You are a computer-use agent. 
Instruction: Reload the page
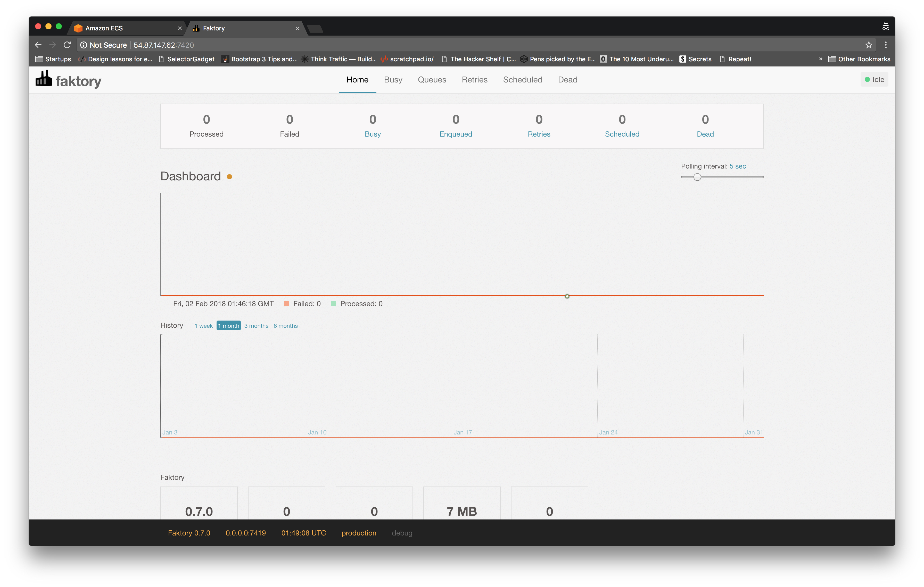click(x=67, y=45)
